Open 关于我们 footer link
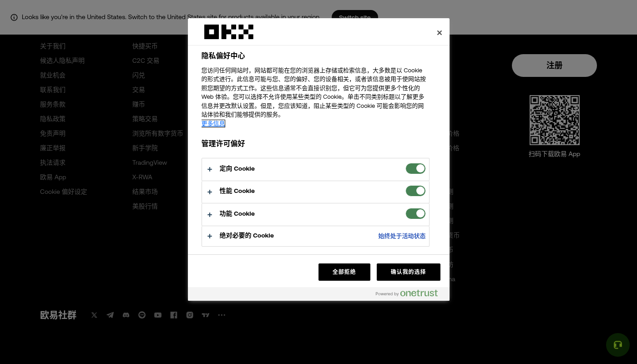 pyautogui.click(x=53, y=46)
